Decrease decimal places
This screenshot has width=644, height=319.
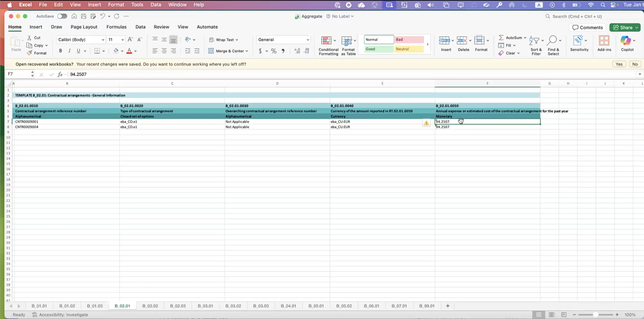coord(306,51)
